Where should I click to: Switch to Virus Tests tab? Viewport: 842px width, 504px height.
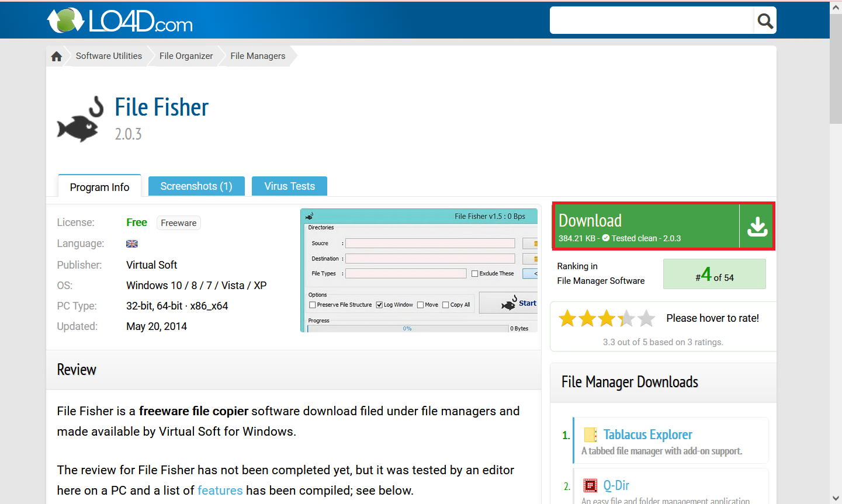289,186
